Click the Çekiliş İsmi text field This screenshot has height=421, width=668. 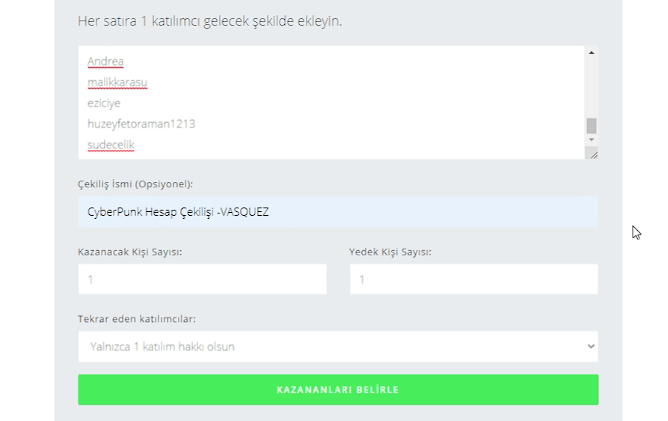(x=338, y=212)
